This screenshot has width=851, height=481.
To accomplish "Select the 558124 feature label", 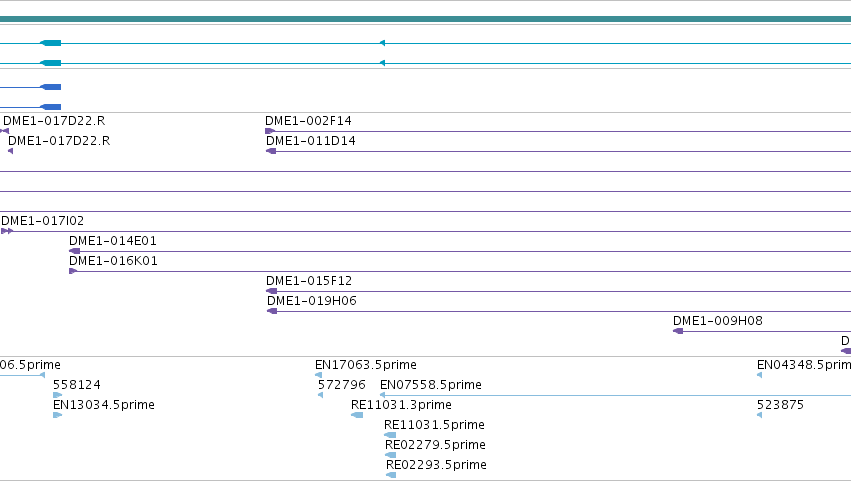I will coord(77,385).
